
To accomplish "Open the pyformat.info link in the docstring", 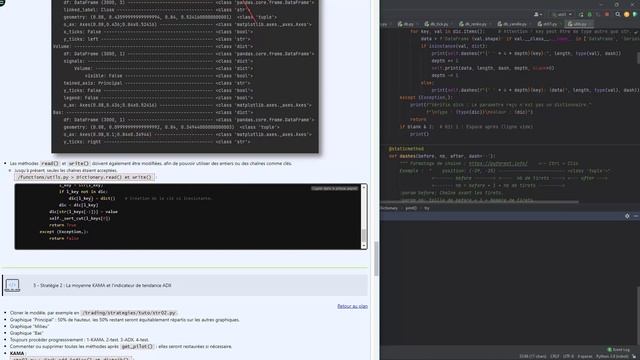I will [x=498, y=164].
